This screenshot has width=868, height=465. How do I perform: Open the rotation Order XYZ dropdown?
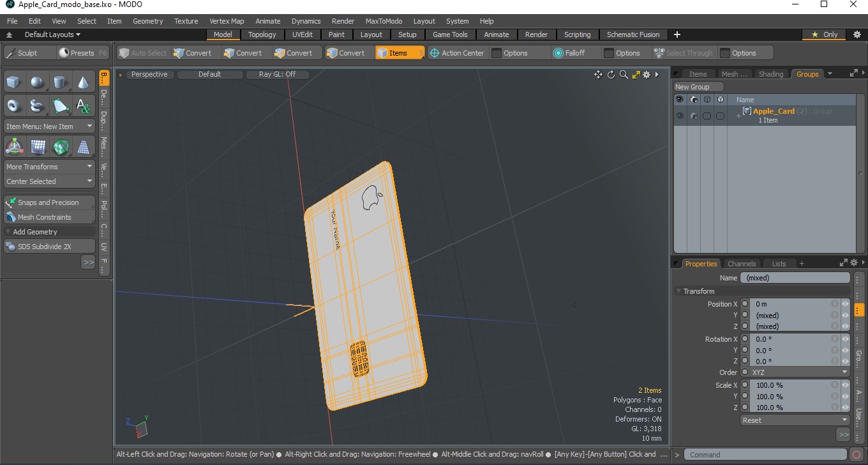[800, 372]
